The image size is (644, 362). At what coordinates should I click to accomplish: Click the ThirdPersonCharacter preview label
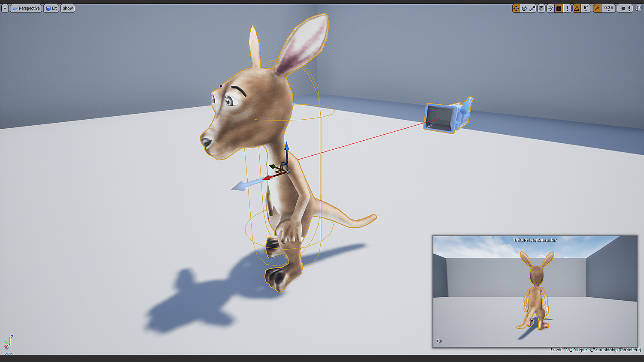(535, 240)
